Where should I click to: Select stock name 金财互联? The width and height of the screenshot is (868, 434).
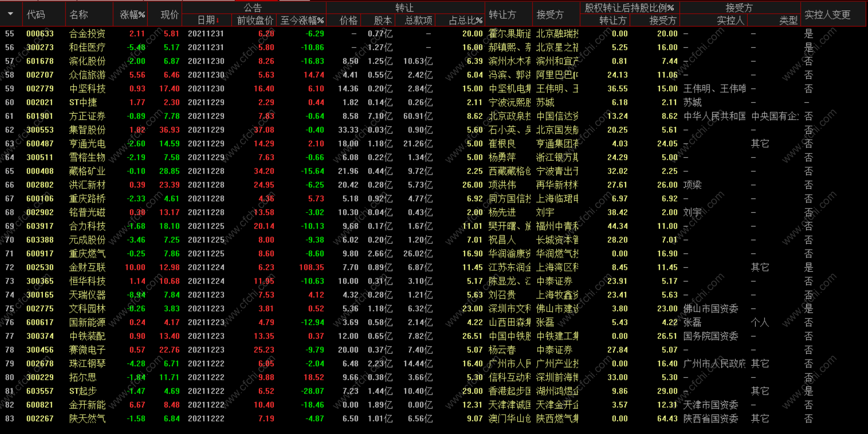pyautogui.click(x=87, y=267)
